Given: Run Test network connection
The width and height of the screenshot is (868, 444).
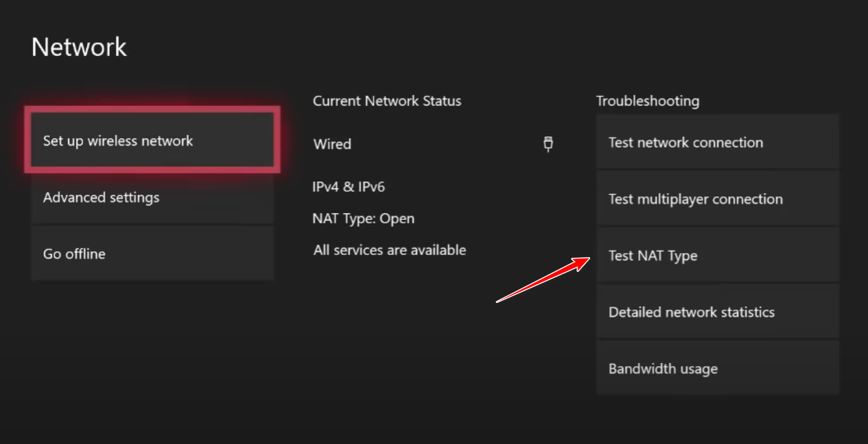Looking at the screenshot, I should (718, 142).
